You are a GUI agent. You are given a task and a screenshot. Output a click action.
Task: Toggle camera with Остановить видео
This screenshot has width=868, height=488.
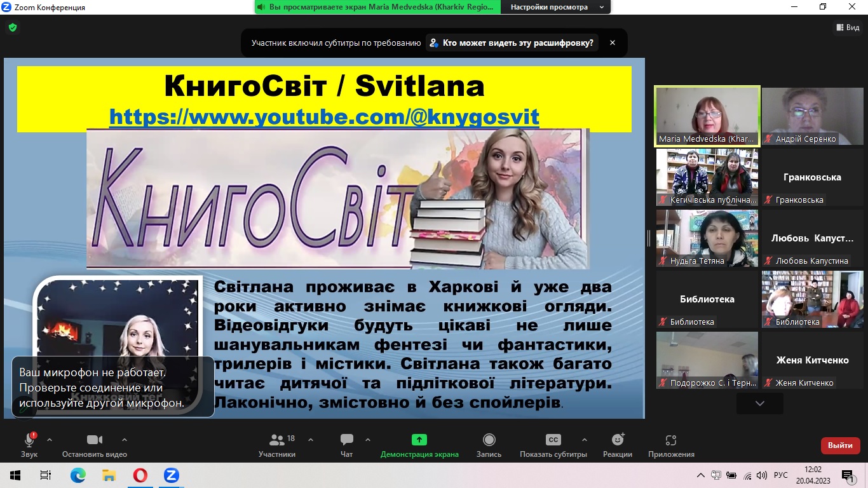point(95,440)
